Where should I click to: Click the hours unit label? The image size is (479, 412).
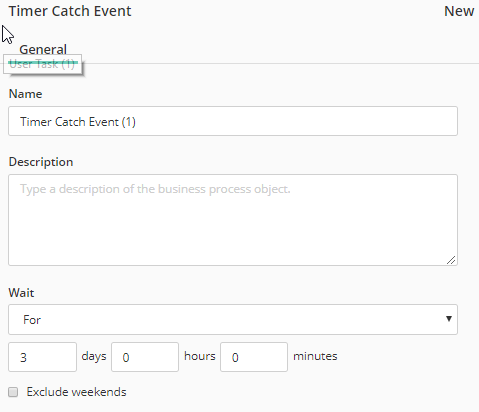pos(200,356)
